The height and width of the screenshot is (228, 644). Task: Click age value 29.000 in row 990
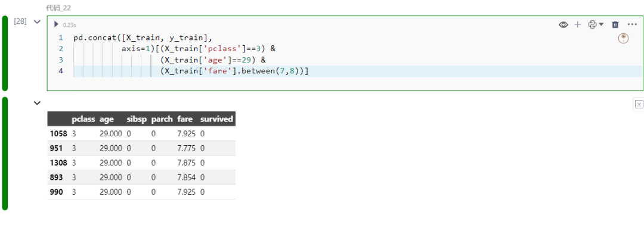coord(111,192)
